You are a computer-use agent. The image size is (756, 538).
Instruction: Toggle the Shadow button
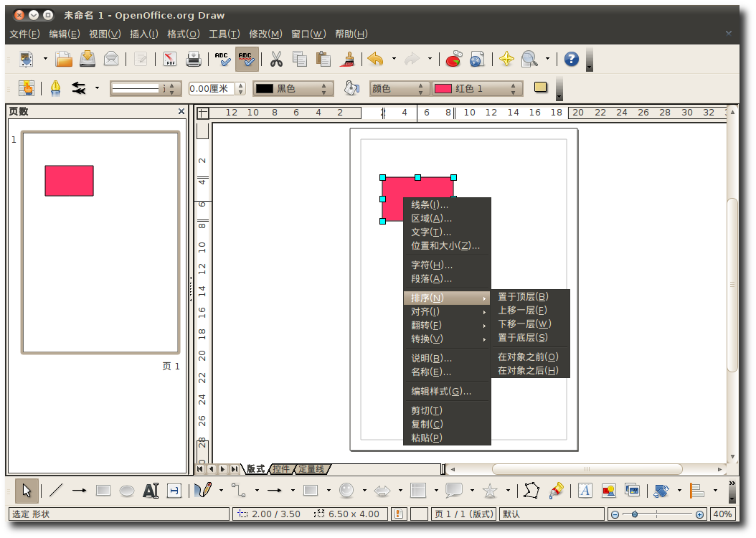[541, 88]
